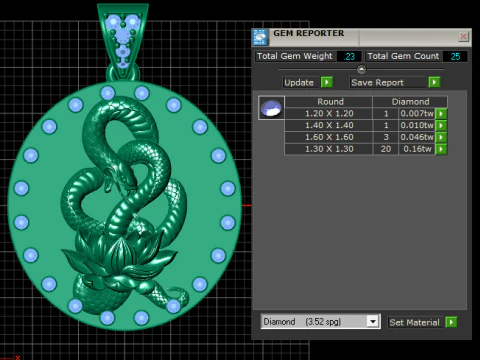Click green arrow beside Set Material
The image size is (480, 360).
(451, 322)
